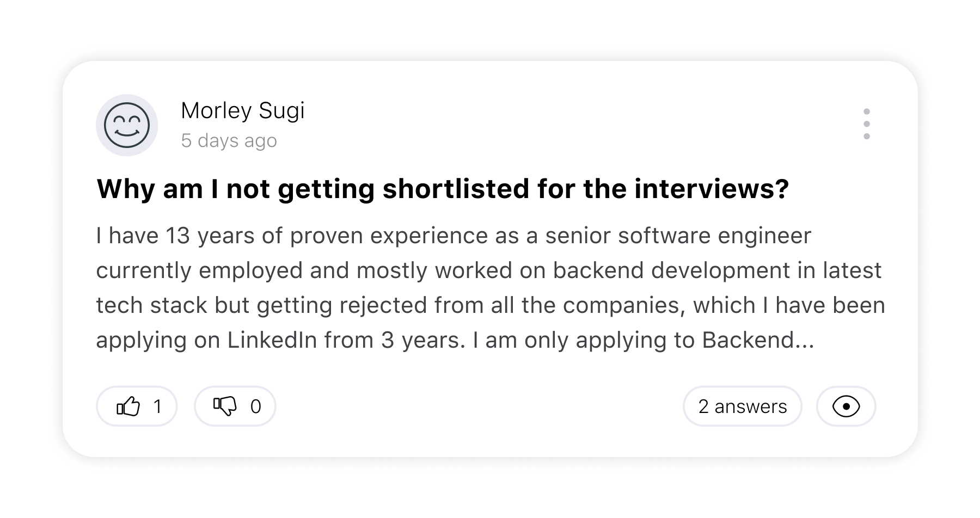The width and height of the screenshot is (980, 518).
Task: Toggle the eye watch icon
Action: [x=846, y=406]
